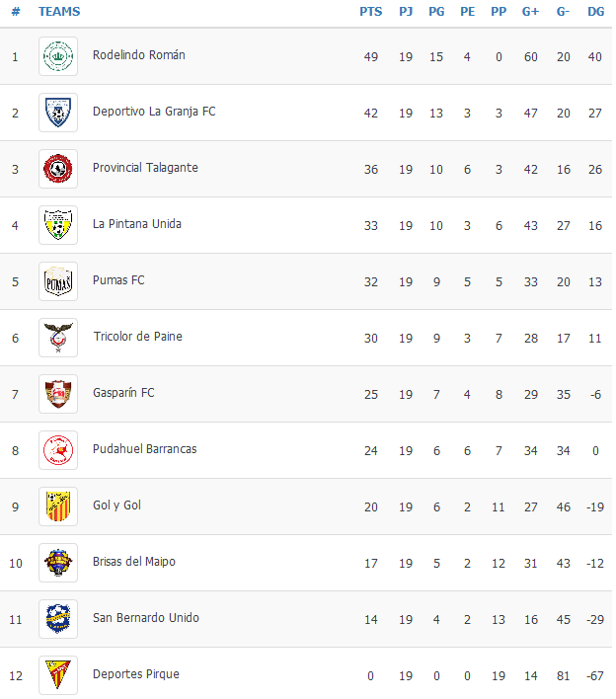Open the Deportivo La Granja FC badge

click(58, 113)
